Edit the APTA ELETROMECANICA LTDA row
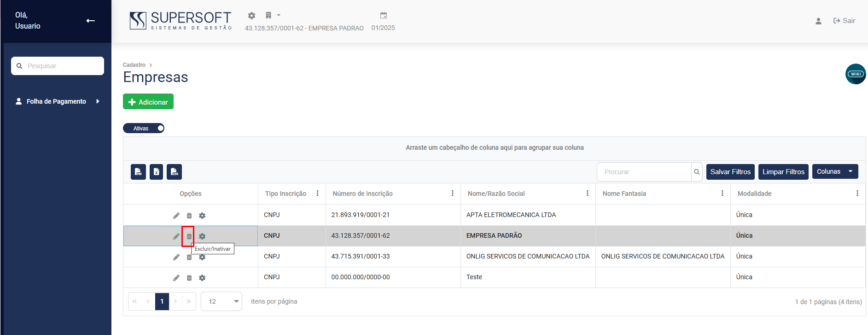Image resolution: width=868 pixels, height=335 pixels. [x=176, y=216]
